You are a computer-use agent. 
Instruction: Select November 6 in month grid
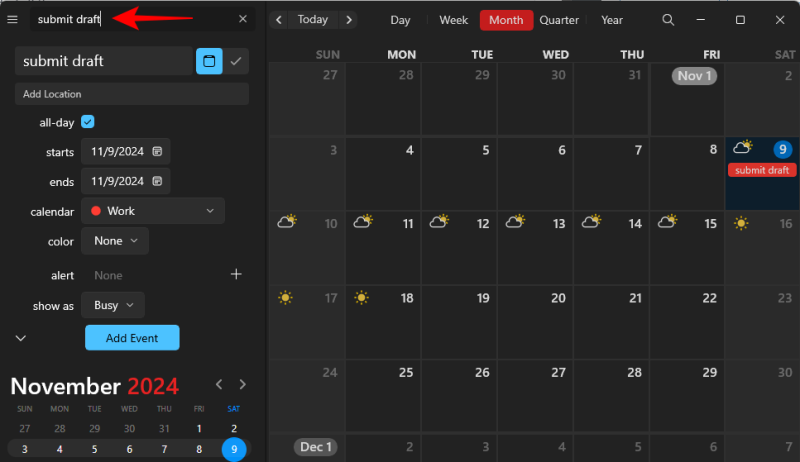(x=535, y=173)
